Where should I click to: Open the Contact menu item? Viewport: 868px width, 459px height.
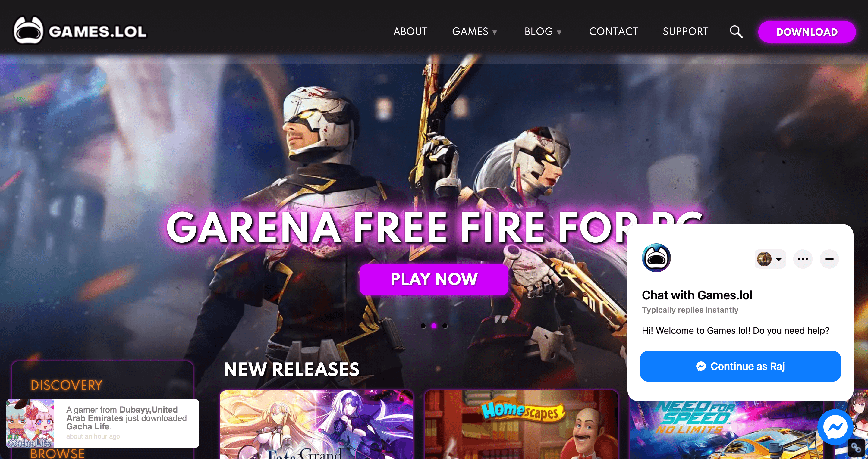613,32
